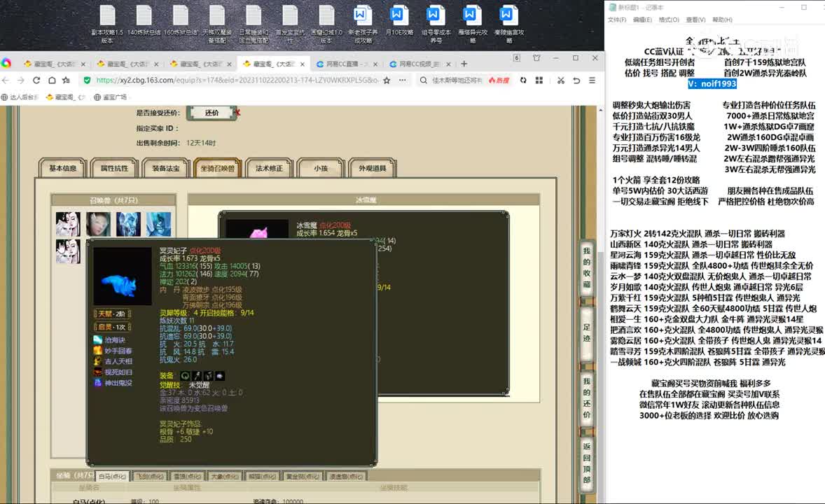Image resolution: width=825 pixels, height=504 pixels.
Task: Open the 达人后台 bookmark
Action: (x=20, y=97)
